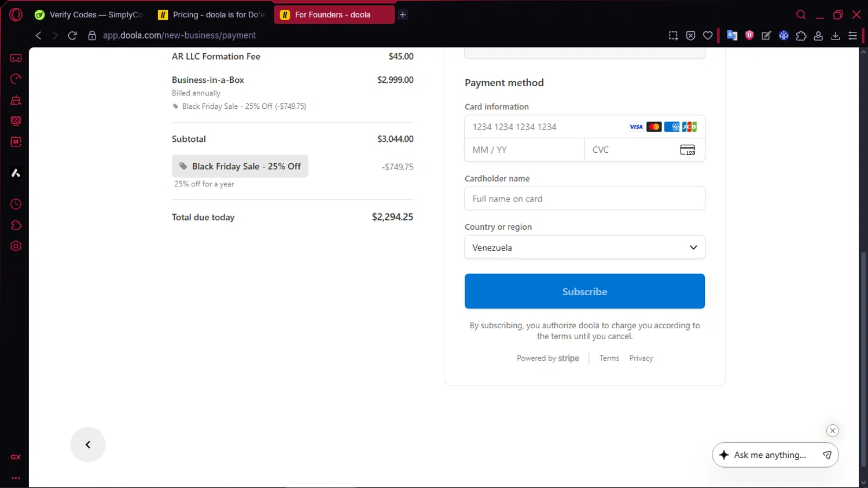Click the MM / YY expiry field
This screenshot has height=488, width=868.
click(524, 149)
